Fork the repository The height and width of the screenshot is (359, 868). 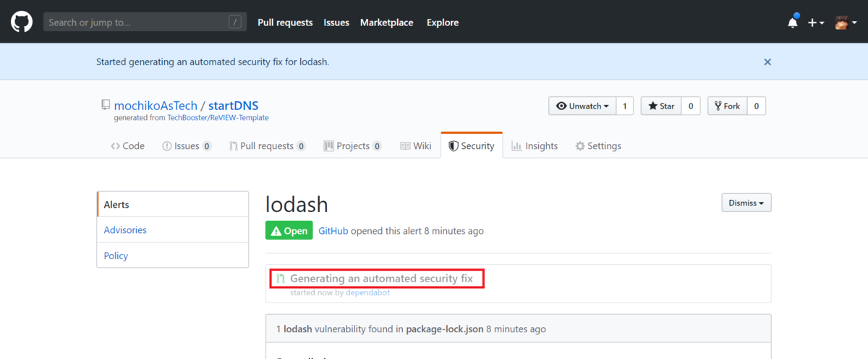(x=727, y=106)
